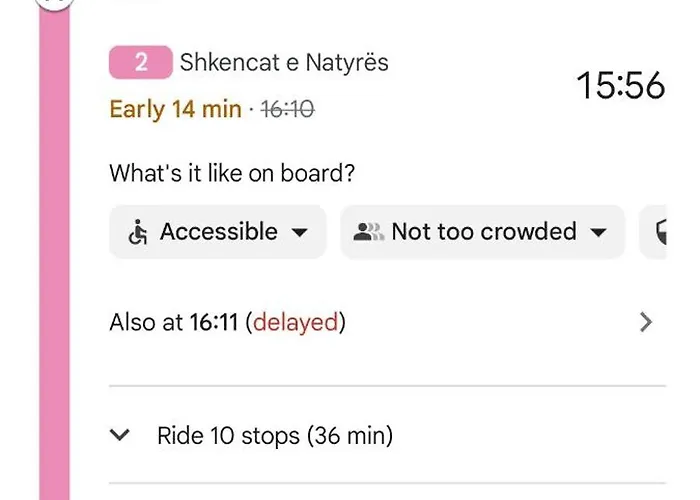Open the Accessible dropdown arrow

299,233
